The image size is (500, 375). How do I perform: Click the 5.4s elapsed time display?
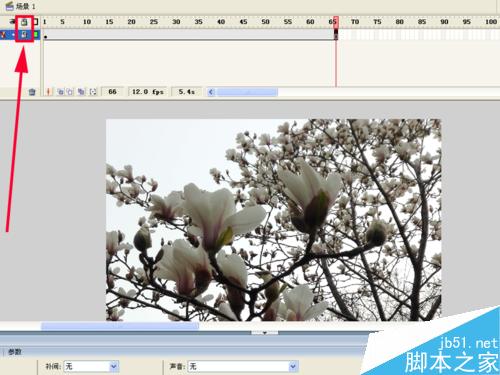[186, 92]
